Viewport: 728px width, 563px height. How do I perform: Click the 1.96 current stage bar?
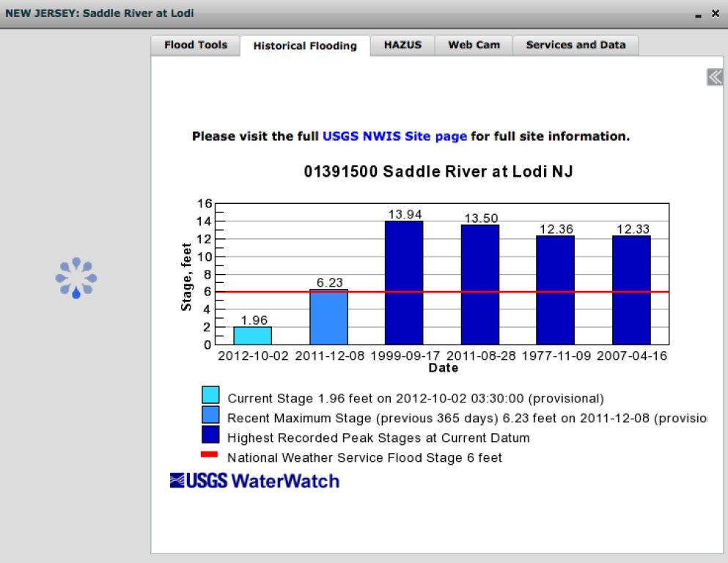coord(253,336)
